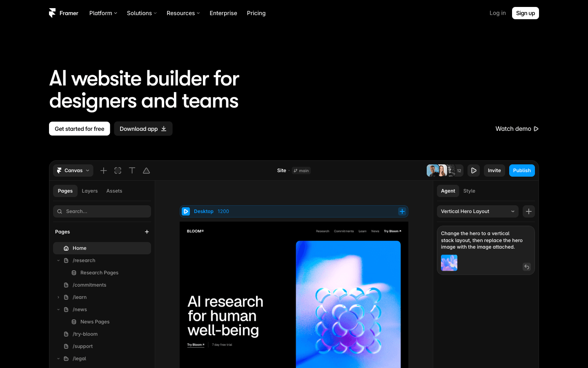Click the branch icon on main badge
This screenshot has height=368, width=588.
(x=296, y=171)
